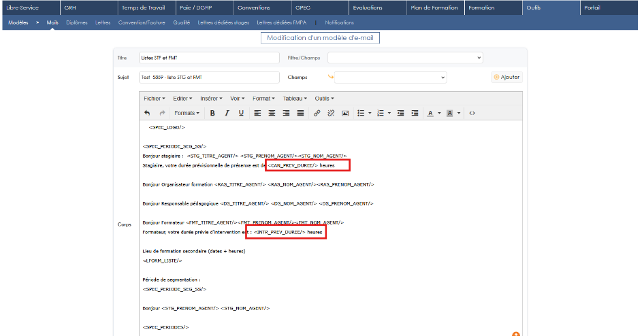
Task: Open the Conventions top menu
Action: (x=263, y=7)
